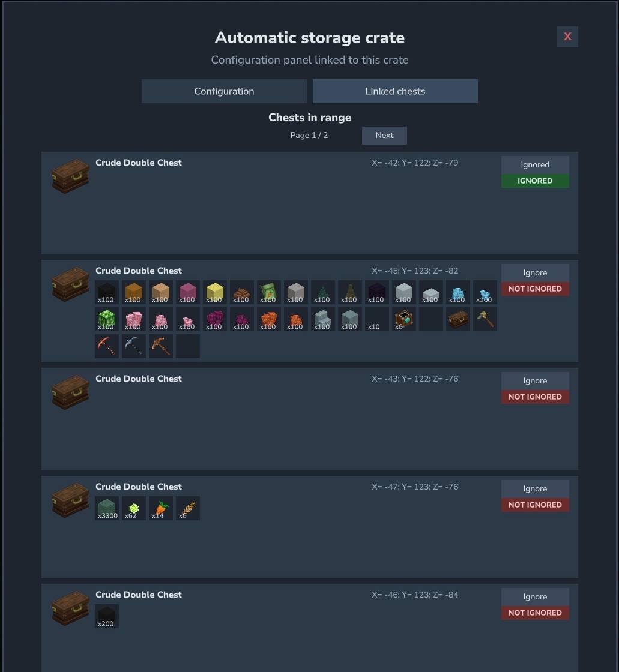
Task: Click the green patterned block item
Action: click(106, 319)
